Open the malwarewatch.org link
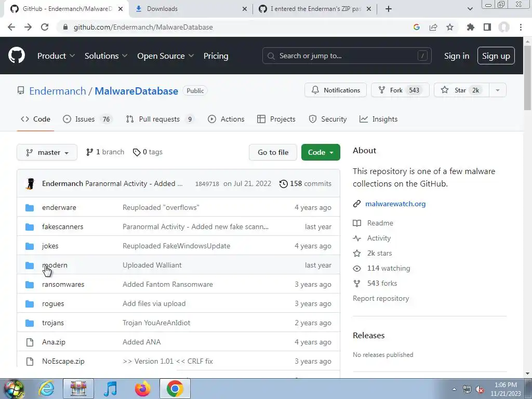This screenshot has height=399, width=532. [x=395, y=204]
